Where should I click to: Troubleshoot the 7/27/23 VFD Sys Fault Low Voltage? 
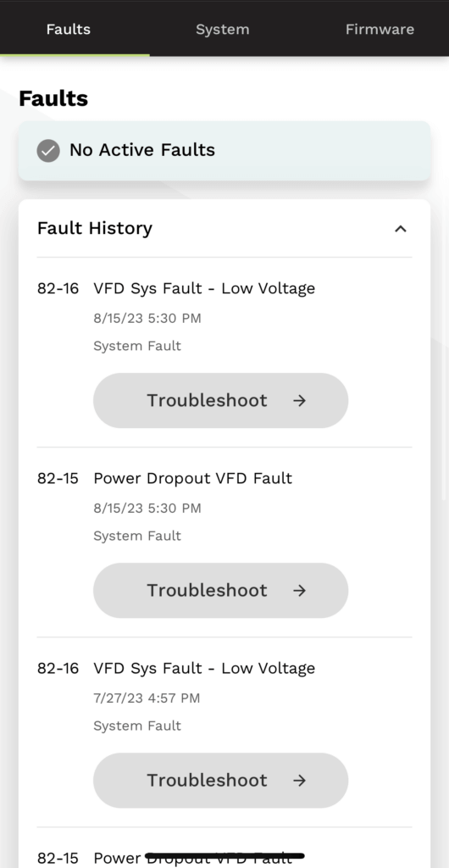click(220, 780)
